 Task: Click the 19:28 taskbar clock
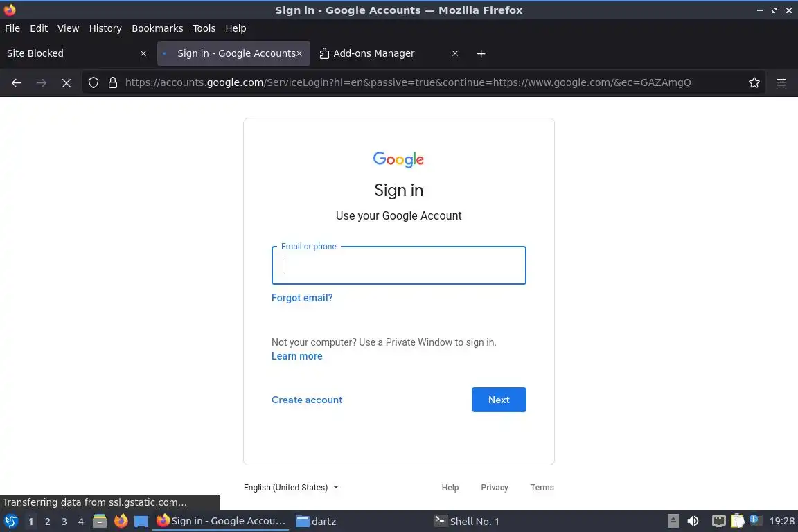click(781, 521)
